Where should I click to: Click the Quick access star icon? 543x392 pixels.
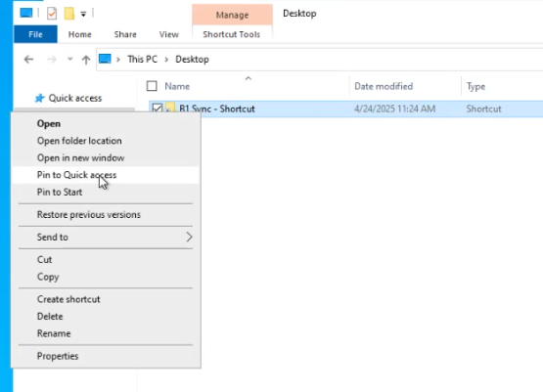pos(40,99)
